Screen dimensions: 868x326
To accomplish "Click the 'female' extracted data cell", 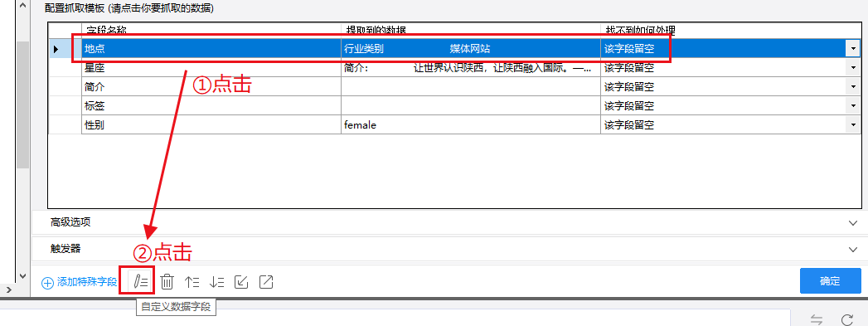I will click(471, 125).
